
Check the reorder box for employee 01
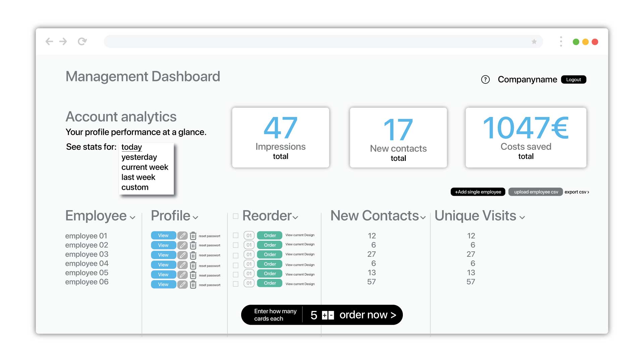click(236, 236)
